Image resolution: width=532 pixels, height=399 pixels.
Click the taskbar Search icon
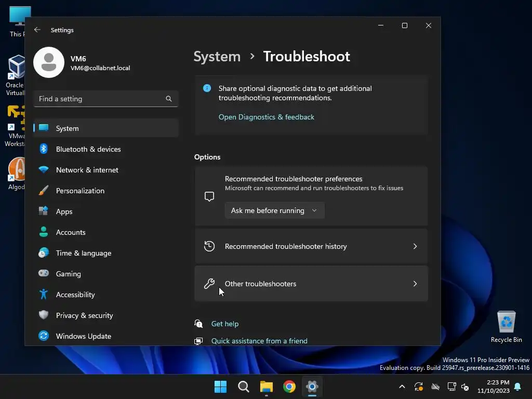click(x=243, y=387)
